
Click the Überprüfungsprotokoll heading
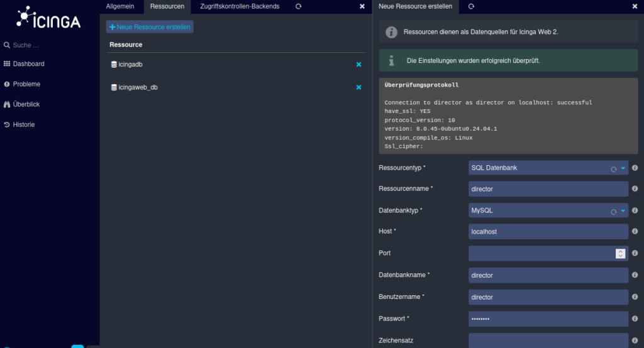click(421, 85)
